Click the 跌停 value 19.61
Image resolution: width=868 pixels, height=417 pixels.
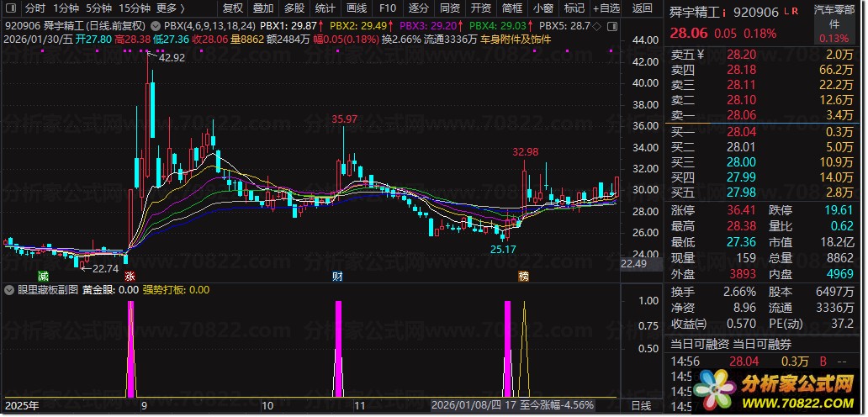coord(839,211)
